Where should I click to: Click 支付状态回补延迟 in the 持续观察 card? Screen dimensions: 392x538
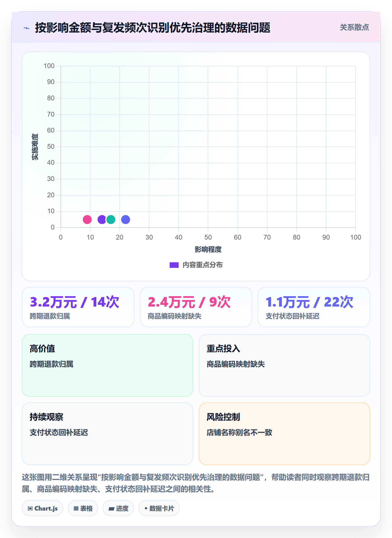(x=59, y=432)
